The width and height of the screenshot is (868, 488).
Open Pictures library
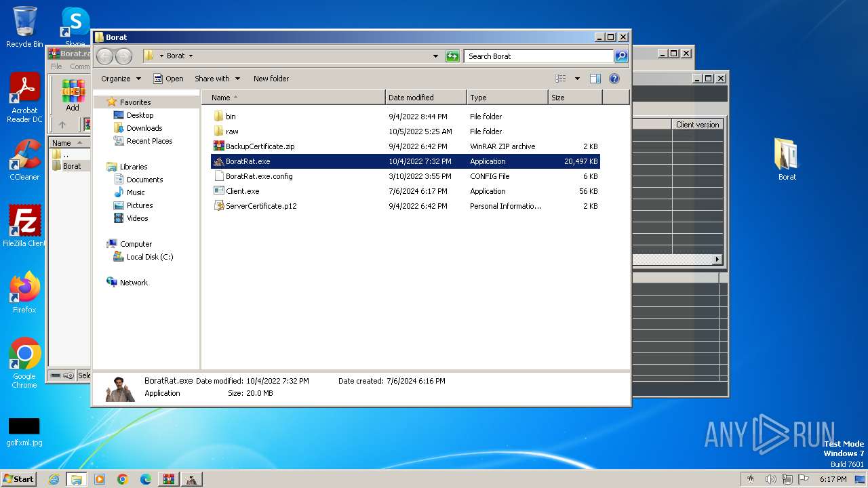pos(140,205)
